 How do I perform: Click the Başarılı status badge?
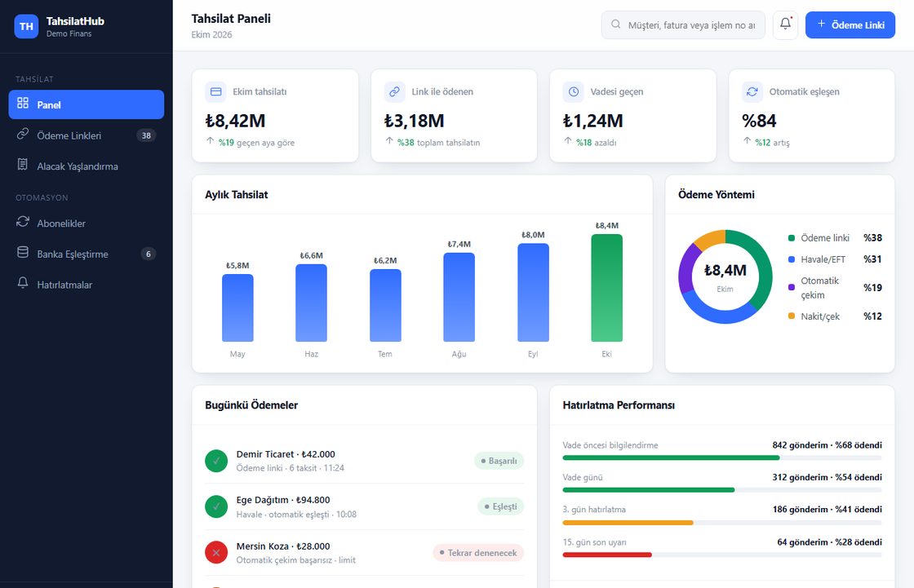coord(499,461)
